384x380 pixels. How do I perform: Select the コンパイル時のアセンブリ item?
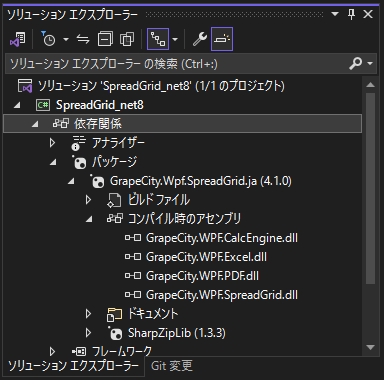(185, 219)
